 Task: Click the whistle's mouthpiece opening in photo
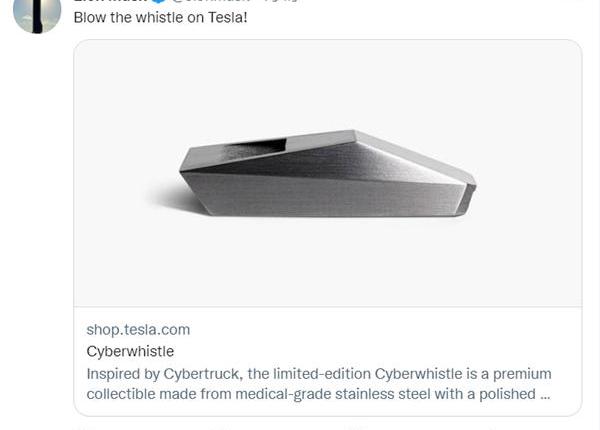[257, 147]
